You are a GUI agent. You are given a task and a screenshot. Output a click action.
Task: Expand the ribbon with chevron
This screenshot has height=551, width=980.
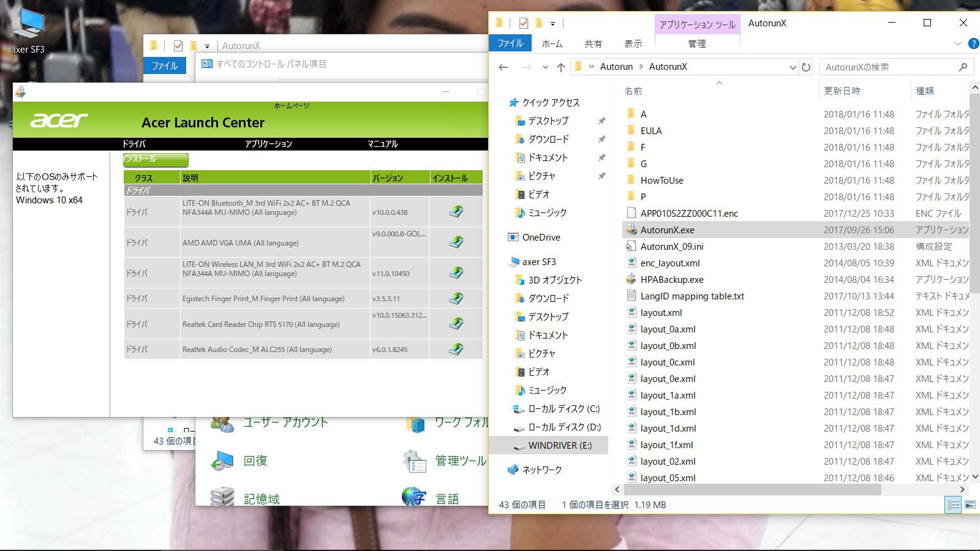point(957,43)
